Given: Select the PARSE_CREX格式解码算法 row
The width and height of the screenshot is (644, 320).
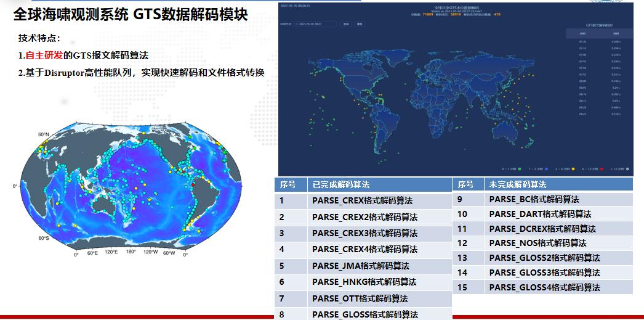Looking at the screenshot, I should (x=363, y=201).
